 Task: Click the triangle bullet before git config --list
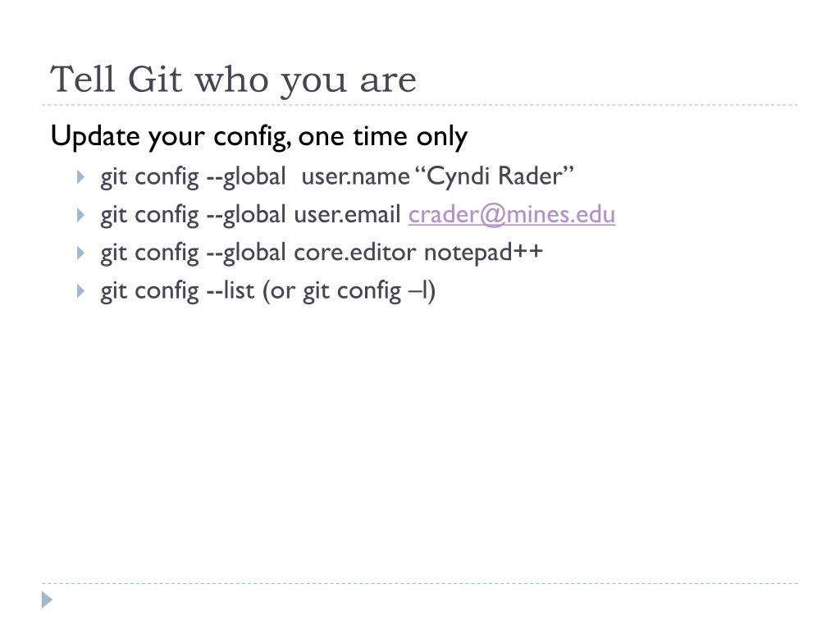coord(81,291)
